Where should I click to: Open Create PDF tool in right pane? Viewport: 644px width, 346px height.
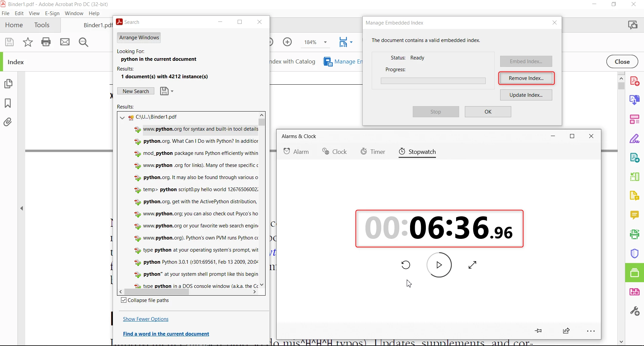point(635,81)
